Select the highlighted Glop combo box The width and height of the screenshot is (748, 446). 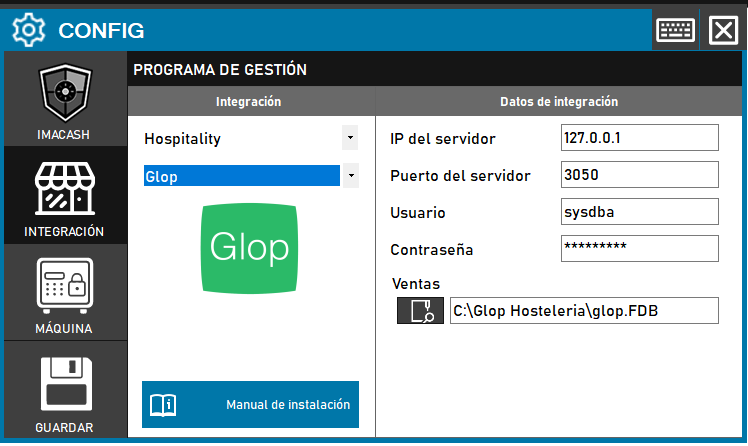(241, 176)
